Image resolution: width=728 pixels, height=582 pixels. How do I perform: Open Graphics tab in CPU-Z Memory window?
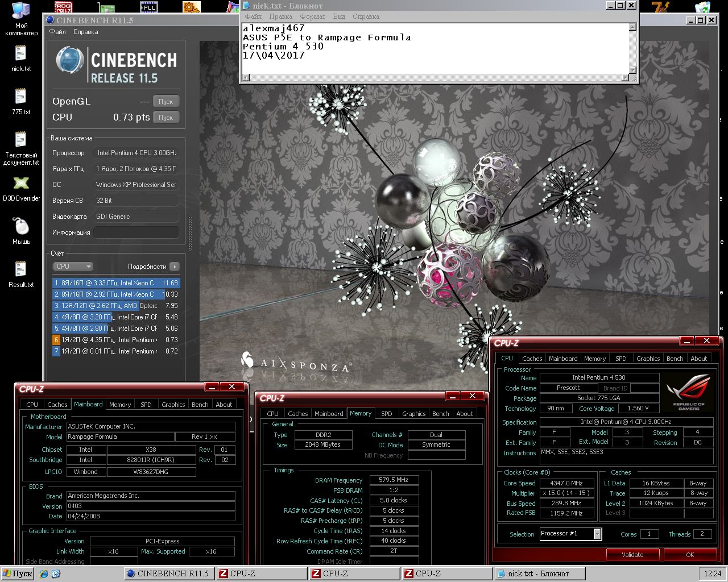pyautogui.click(x=413, y=414)
